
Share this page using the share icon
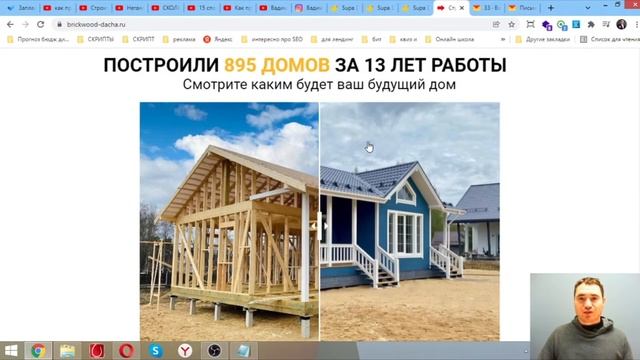point(496,24)
